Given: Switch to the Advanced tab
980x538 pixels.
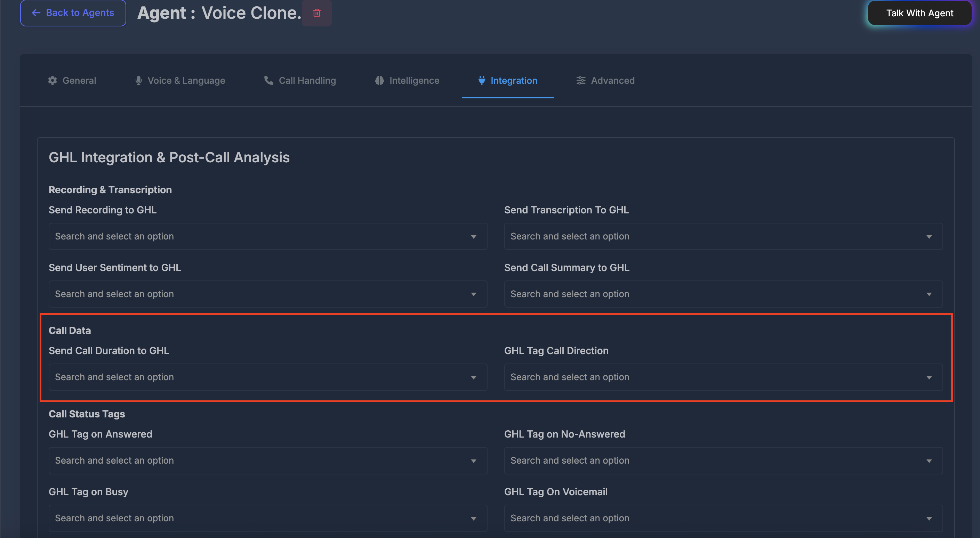Looking at the screenshot, I should (612, 80).
